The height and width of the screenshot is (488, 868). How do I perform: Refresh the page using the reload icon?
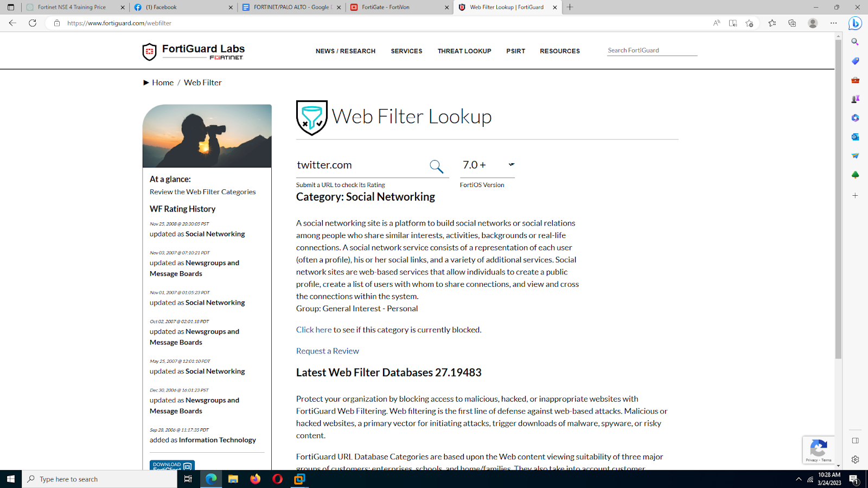33,23
